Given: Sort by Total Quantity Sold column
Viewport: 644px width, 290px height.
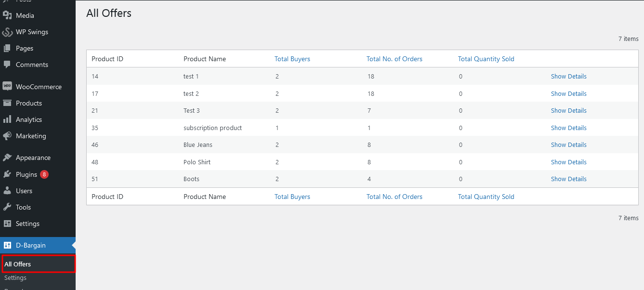Looking at the screenshot, I should [486, 58].
